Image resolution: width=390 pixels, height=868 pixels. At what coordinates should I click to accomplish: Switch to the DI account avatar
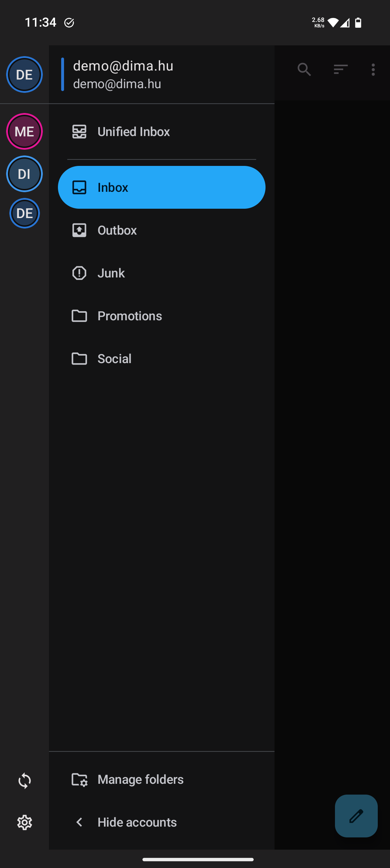tap(24, 174)
